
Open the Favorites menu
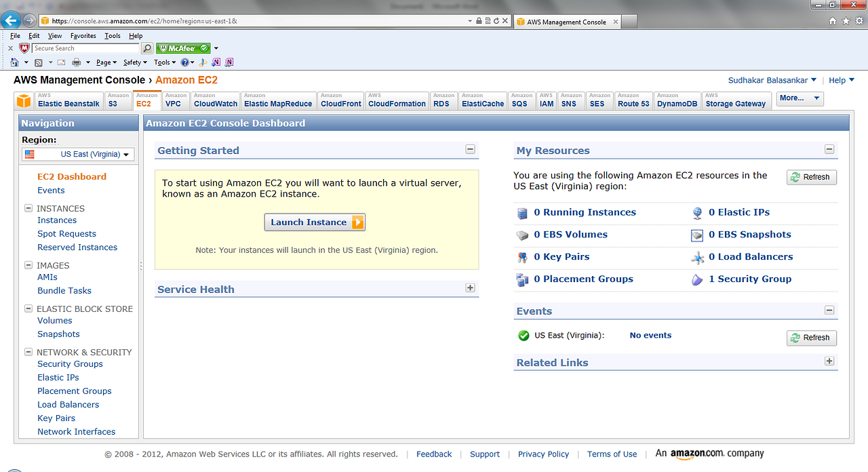tap(83, 36)
